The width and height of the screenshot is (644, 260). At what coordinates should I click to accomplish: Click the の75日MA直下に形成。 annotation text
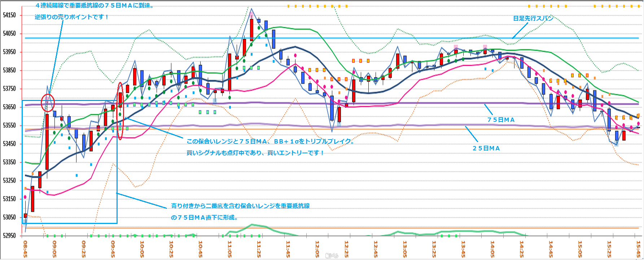(204, 217)
